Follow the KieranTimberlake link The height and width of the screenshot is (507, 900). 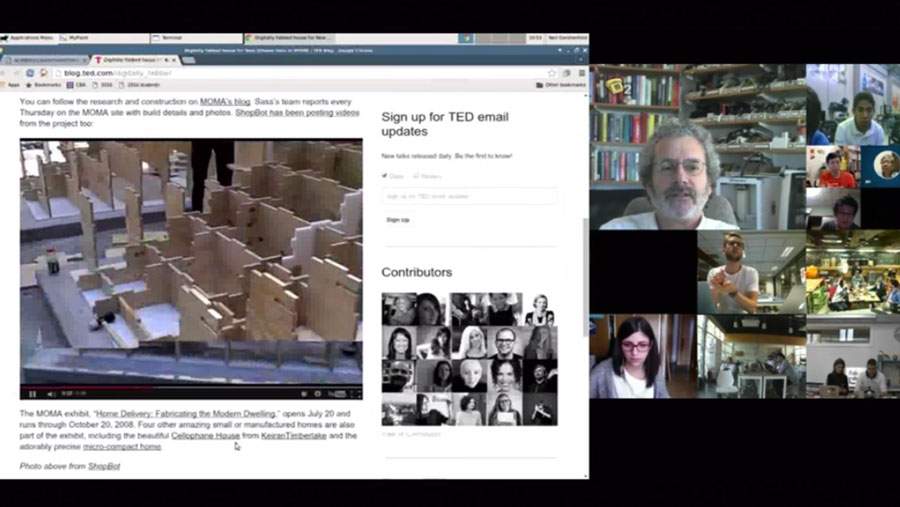294,436
